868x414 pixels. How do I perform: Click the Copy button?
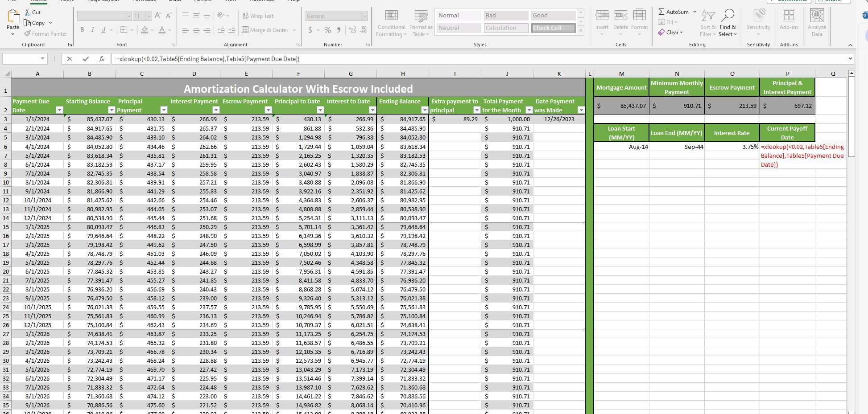tap(35, 23)
